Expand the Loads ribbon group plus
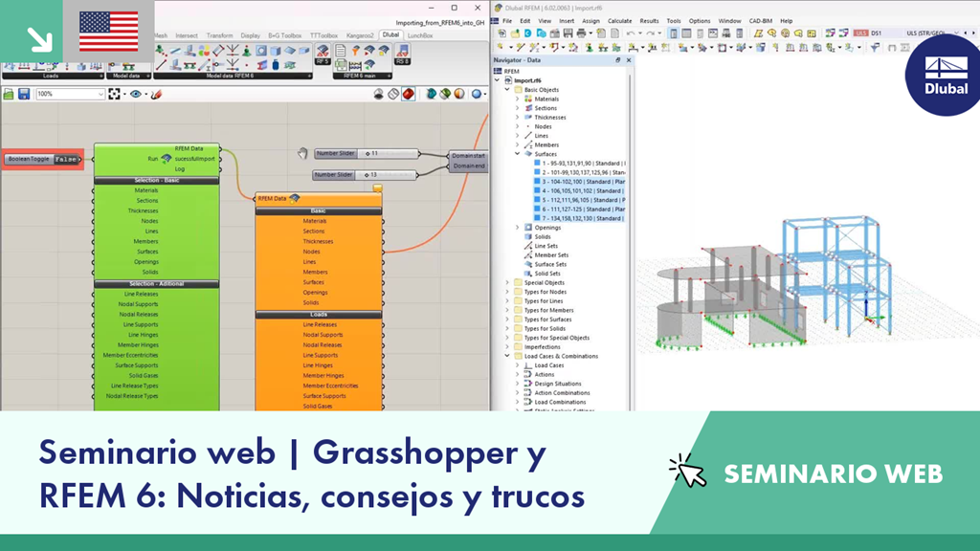 point(100,76)
